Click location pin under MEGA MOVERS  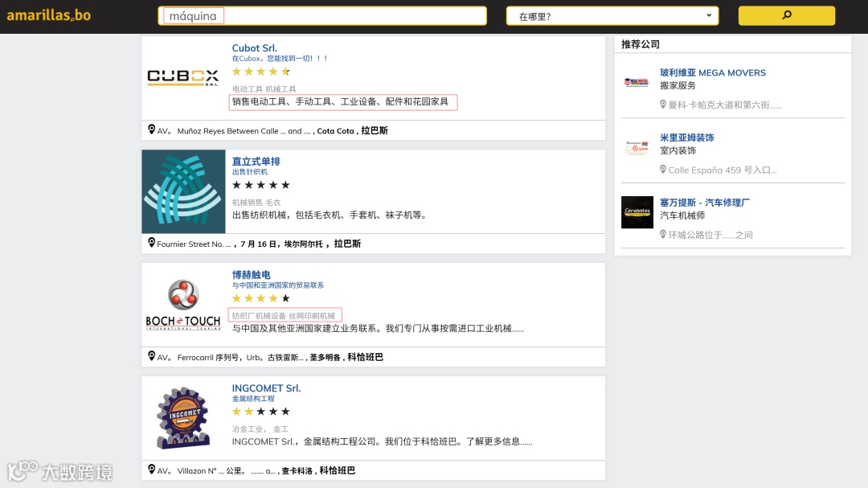(662, 105)
